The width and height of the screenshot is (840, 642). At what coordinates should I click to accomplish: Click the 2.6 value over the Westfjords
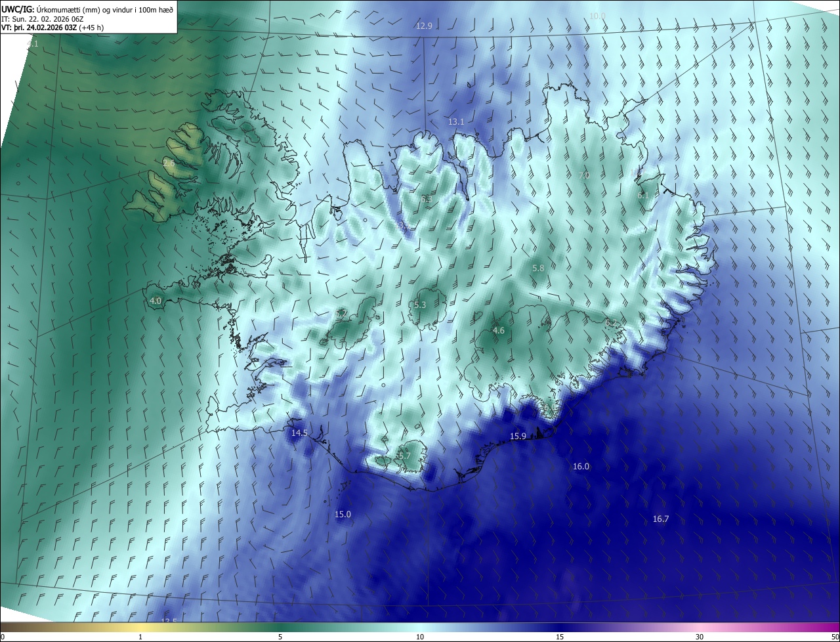169,163
